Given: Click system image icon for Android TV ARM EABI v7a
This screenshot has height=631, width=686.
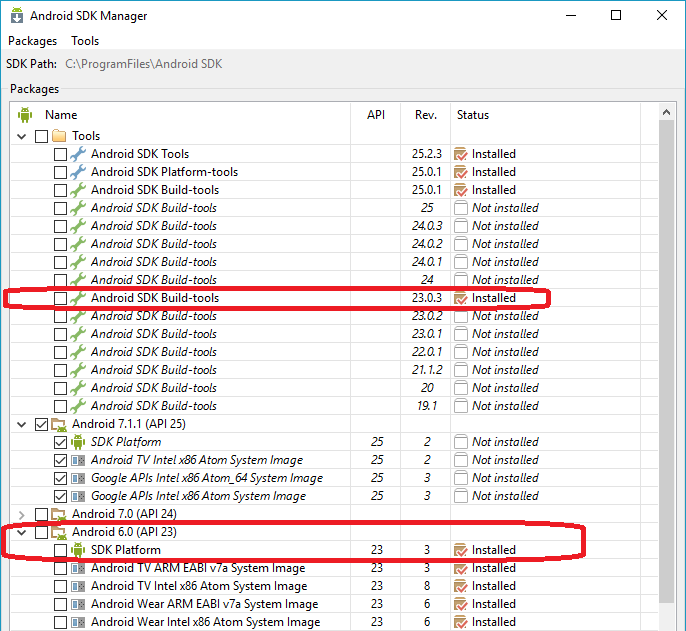Looking at the screenshot, I should (78, 568).
